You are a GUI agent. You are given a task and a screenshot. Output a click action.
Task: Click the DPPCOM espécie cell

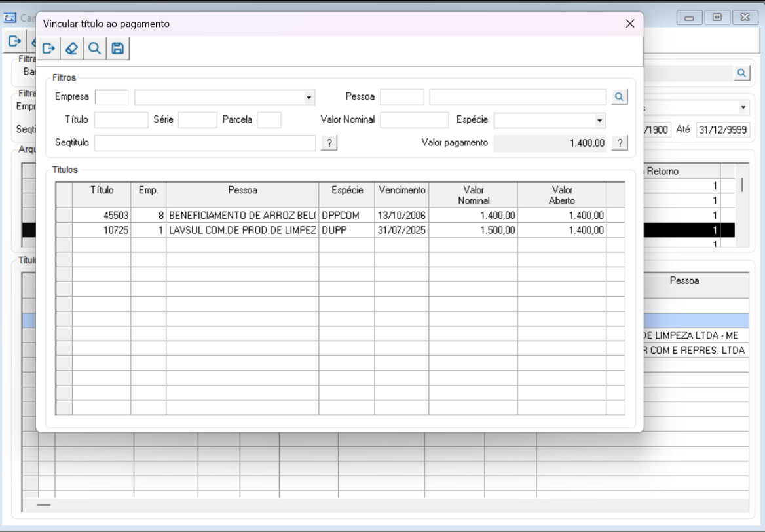coord(347,216)
